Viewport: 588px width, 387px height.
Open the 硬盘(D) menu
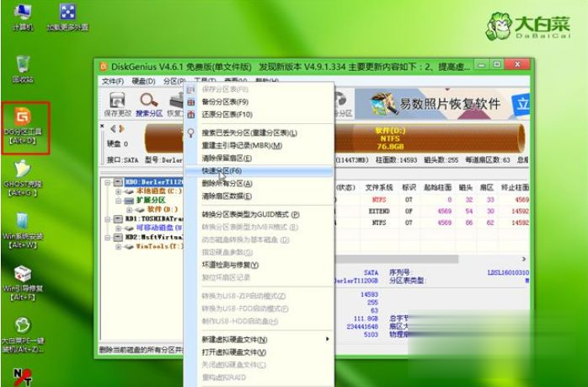(143, 81)
